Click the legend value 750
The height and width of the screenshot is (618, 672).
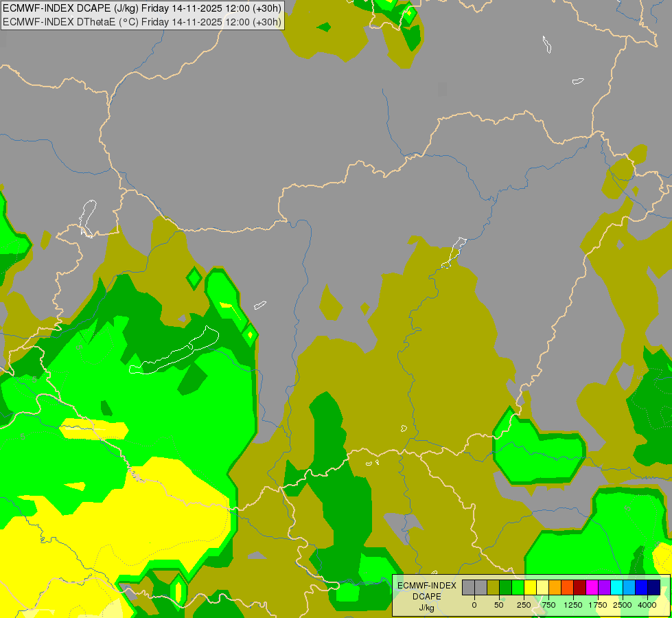[x=548, y=605]
